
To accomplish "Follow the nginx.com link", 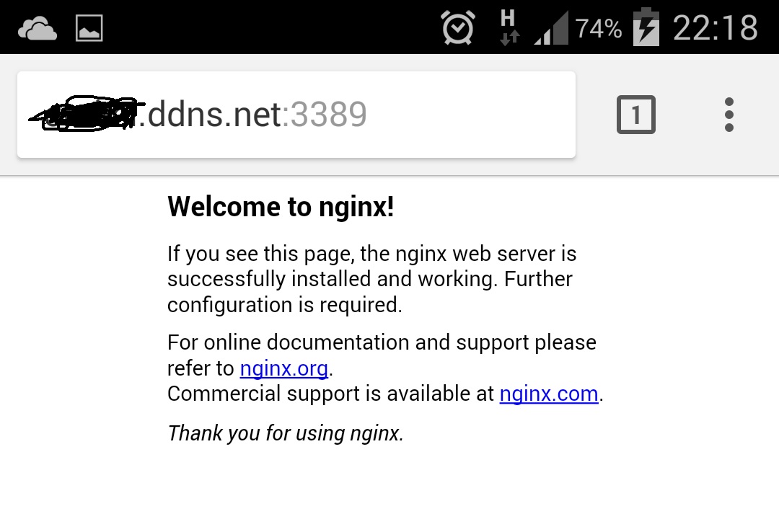I will pos(549,394).
